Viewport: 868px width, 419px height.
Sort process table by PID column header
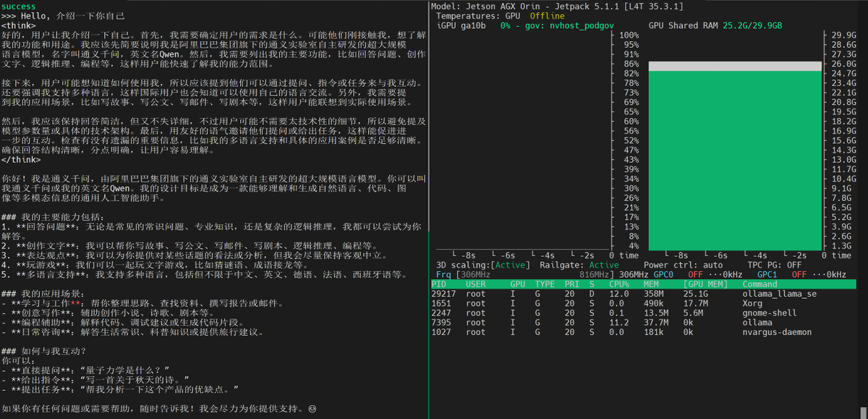pyautogui.click(x=440, y=284)
